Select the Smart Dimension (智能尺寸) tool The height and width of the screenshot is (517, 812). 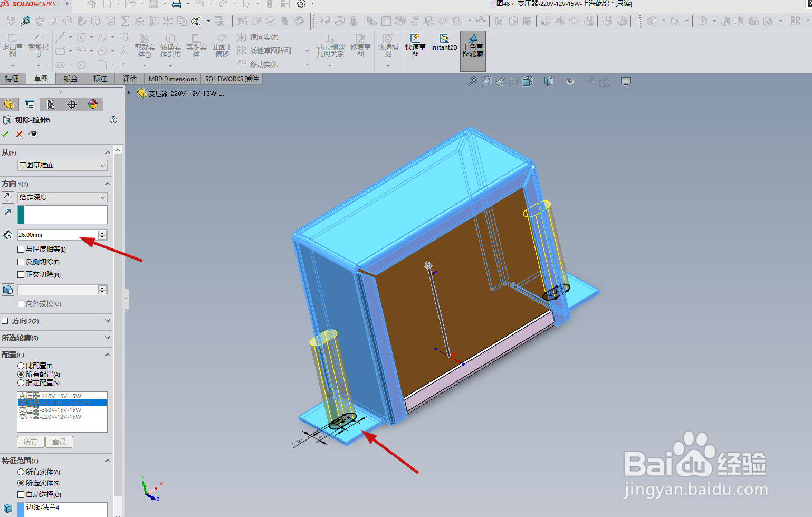[39, 46]
